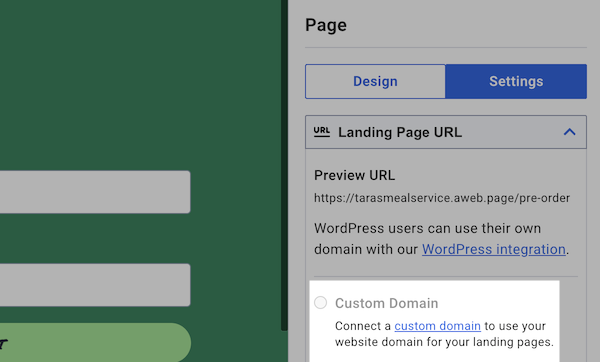The height and width of the screenshot is (362, 600).
Task: Click the lower form input field
Action: (95, 285)
